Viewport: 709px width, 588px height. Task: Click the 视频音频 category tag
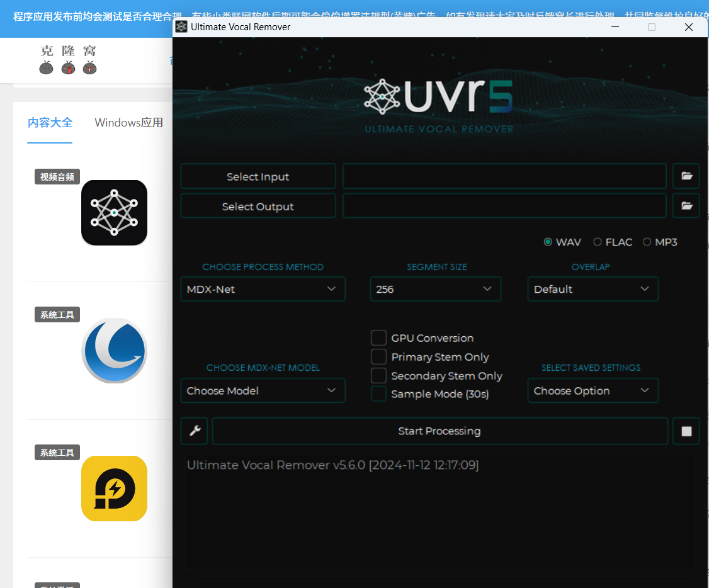tap(57, 177)
